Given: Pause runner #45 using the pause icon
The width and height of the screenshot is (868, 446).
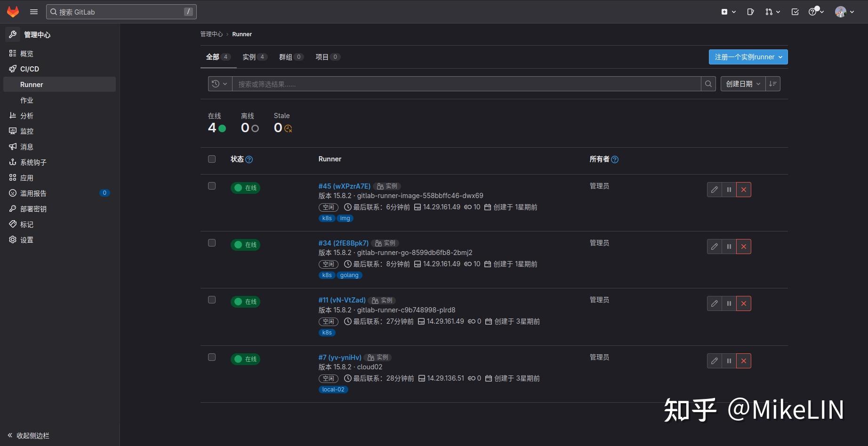Looking at the screenshot, I should point(729,190).
